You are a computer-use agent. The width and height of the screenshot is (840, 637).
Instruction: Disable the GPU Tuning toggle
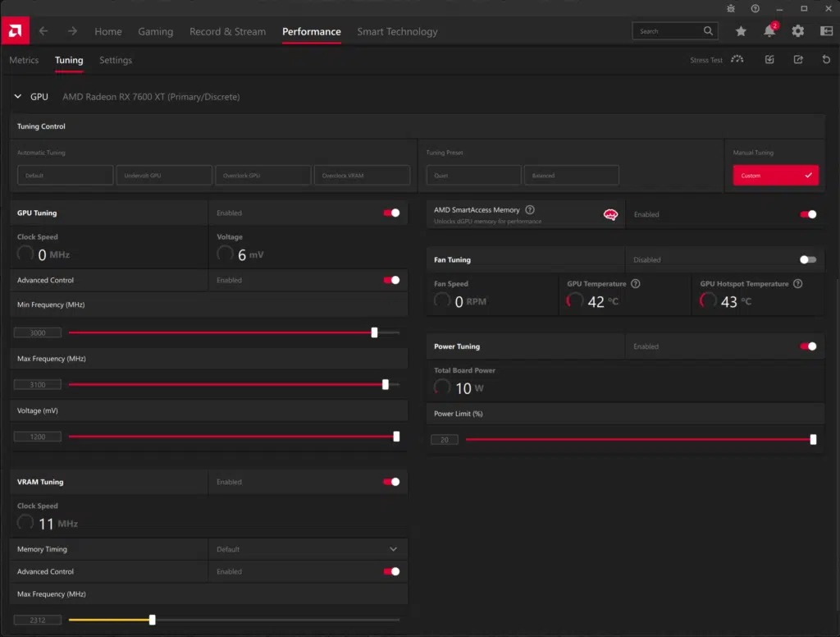click(x=391, y=213)
